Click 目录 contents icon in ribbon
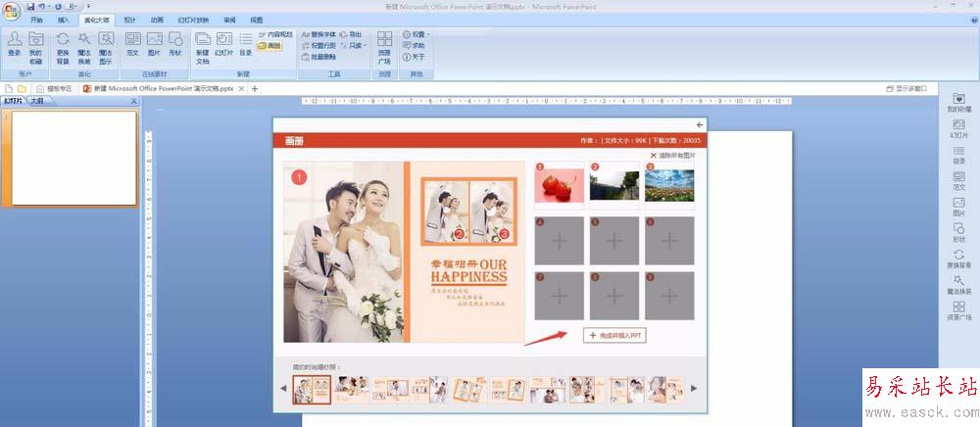The image size is (980, 427). [x=246, y=44]
